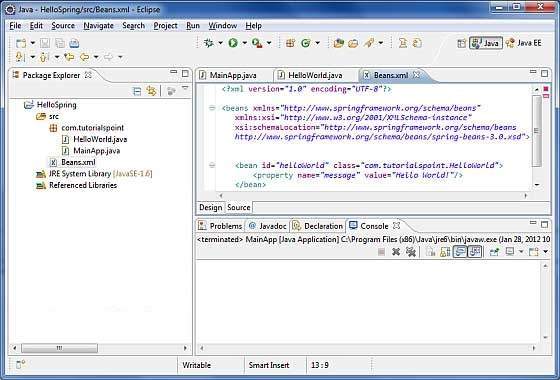Click the Search flashlight icon
560x380 pixels.
click(x=369, y=43)
